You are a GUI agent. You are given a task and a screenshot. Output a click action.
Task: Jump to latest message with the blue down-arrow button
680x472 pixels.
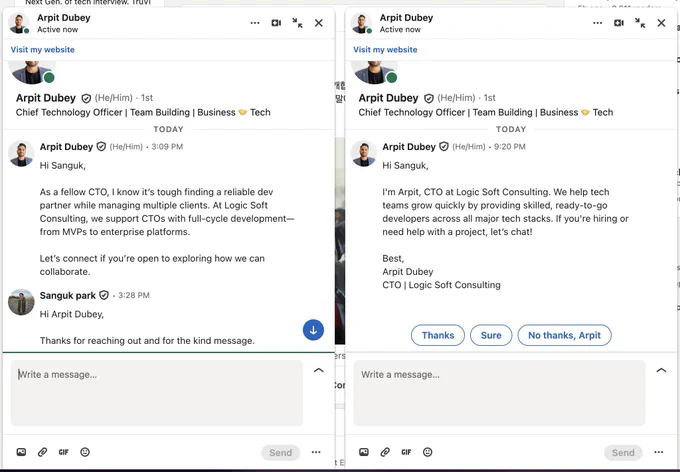(313, 330)
